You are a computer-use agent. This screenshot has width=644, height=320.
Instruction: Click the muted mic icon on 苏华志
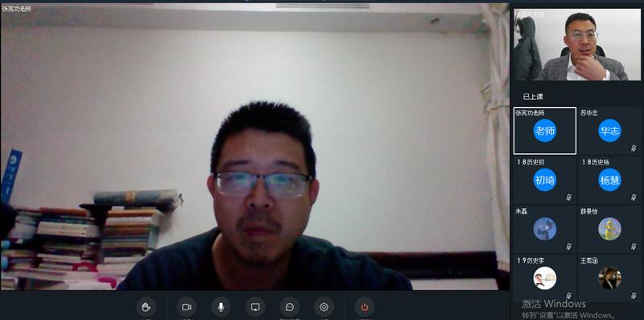coord(634,148)
